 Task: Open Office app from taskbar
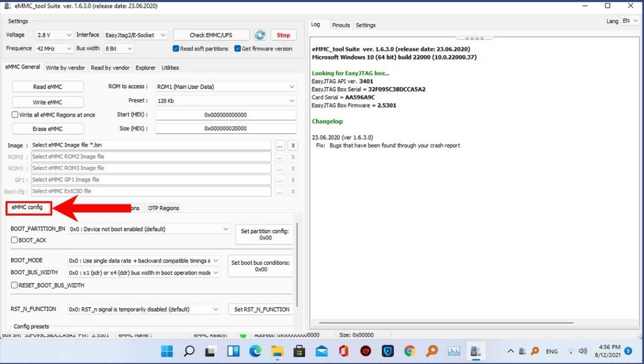click(343, 351)
